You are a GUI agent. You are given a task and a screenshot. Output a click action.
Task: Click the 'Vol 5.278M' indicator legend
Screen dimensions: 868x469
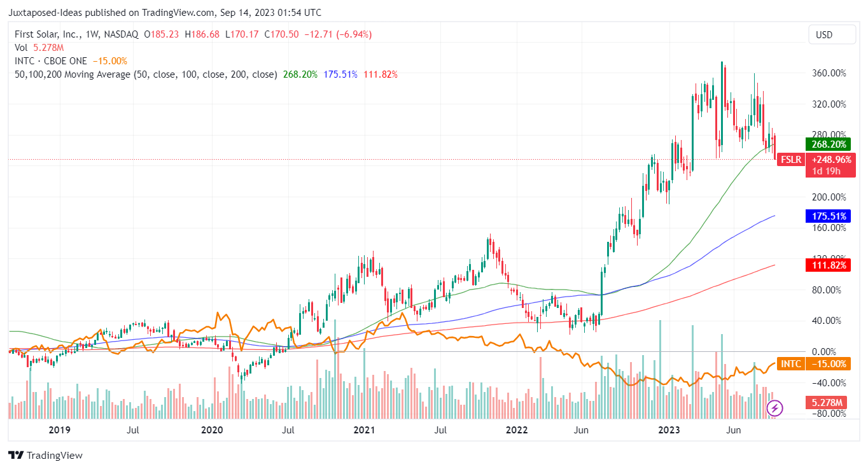(x=39, y=48)
